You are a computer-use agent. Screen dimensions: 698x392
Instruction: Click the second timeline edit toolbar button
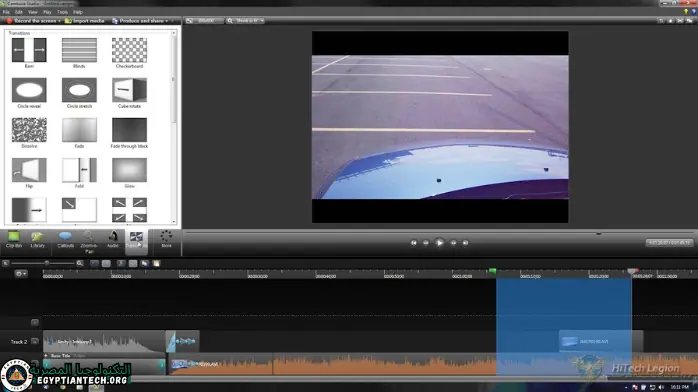point(106,263)
